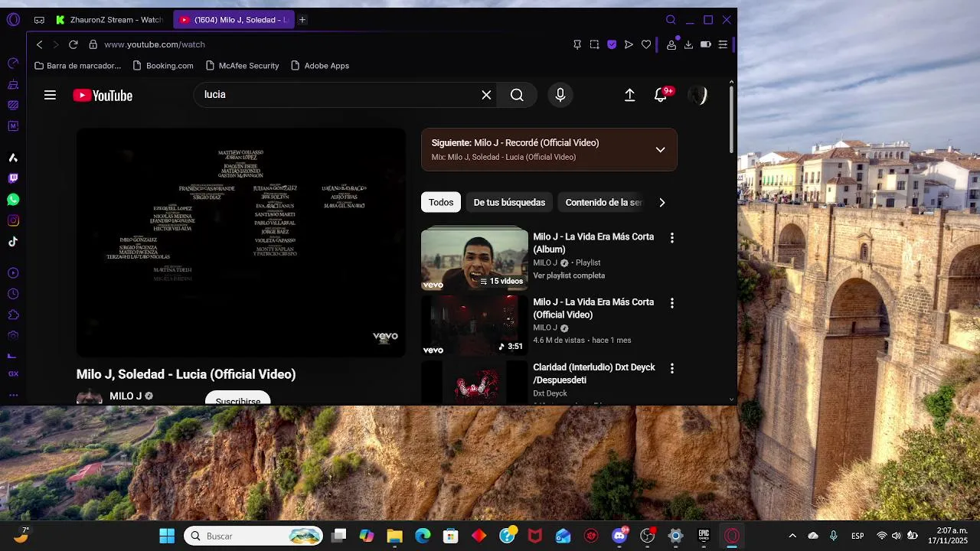Viewport: 980px width, 551px height.
Task: Click the battery saver icon
Action: pos(706,44)
